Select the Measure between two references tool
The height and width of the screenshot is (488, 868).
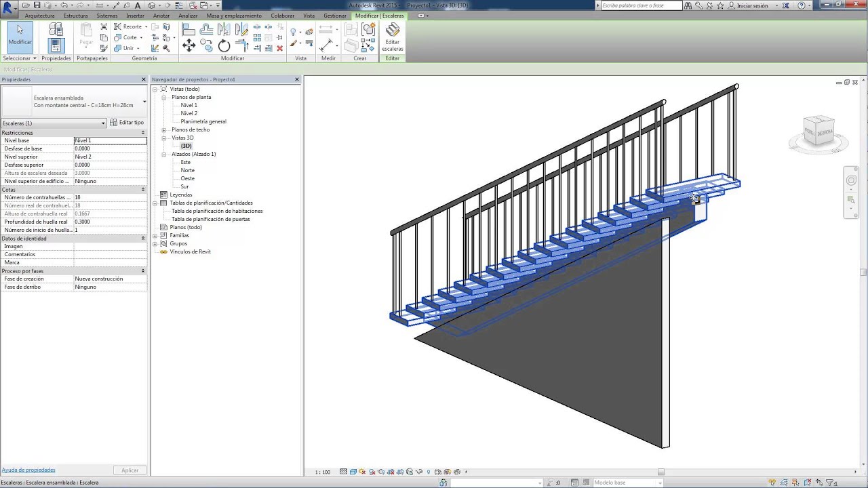(x=325, y=45)
